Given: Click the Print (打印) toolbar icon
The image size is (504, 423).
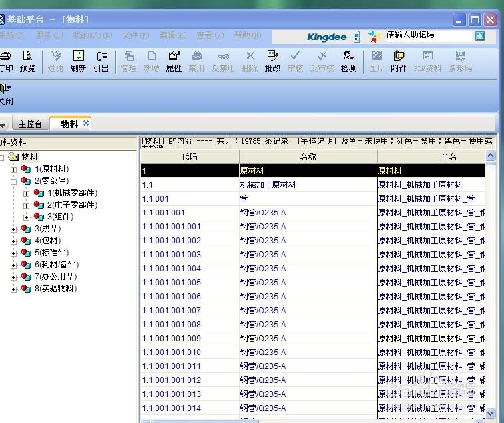Looking at the screenshot, I should (x=6, y=61).
